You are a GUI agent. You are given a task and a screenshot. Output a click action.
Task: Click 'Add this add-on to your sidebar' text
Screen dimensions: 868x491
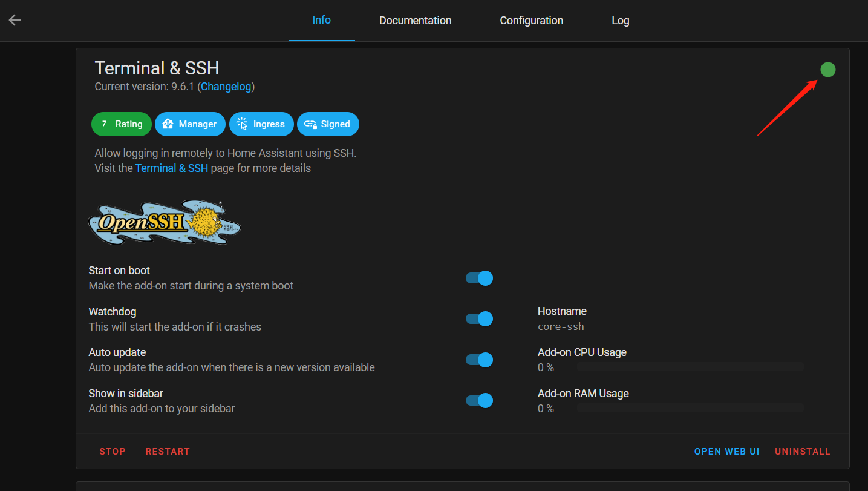(x=162, y=409)
